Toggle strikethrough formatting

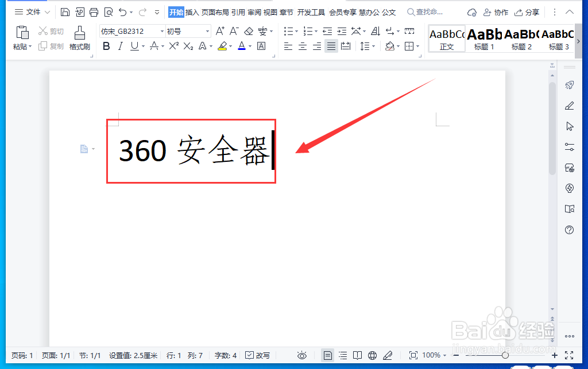tap(154, 46)
